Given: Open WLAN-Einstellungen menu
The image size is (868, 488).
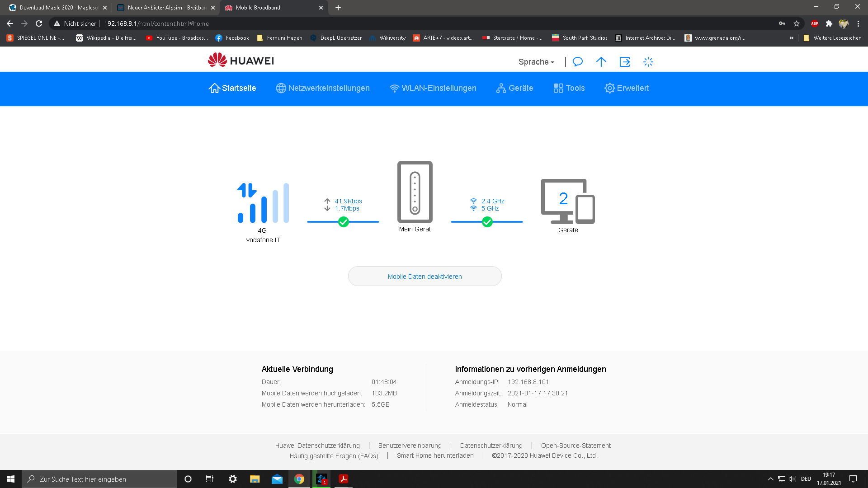Looking at the screenshot, I should 433,88.
